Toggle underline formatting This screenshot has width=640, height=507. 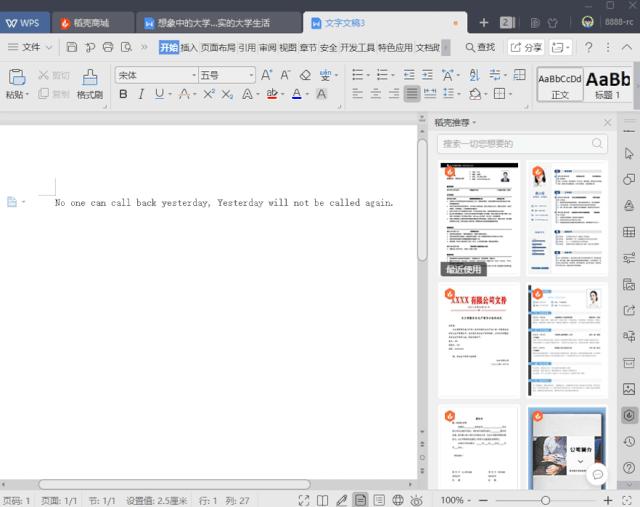click(x=160, y=94)
